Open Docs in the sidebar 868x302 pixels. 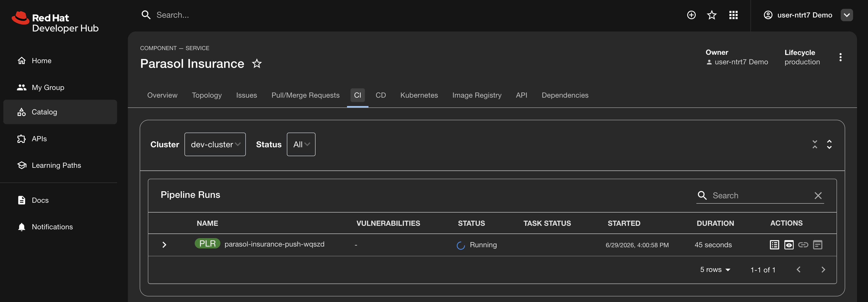pos(60,200)
